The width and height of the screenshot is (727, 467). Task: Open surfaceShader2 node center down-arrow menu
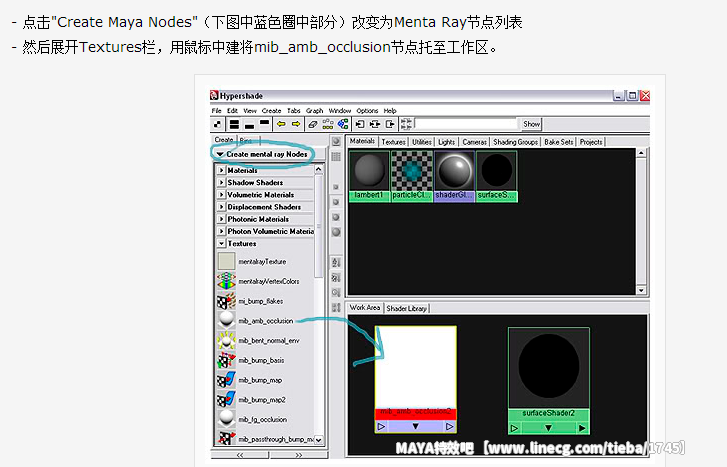click(548, 428)
